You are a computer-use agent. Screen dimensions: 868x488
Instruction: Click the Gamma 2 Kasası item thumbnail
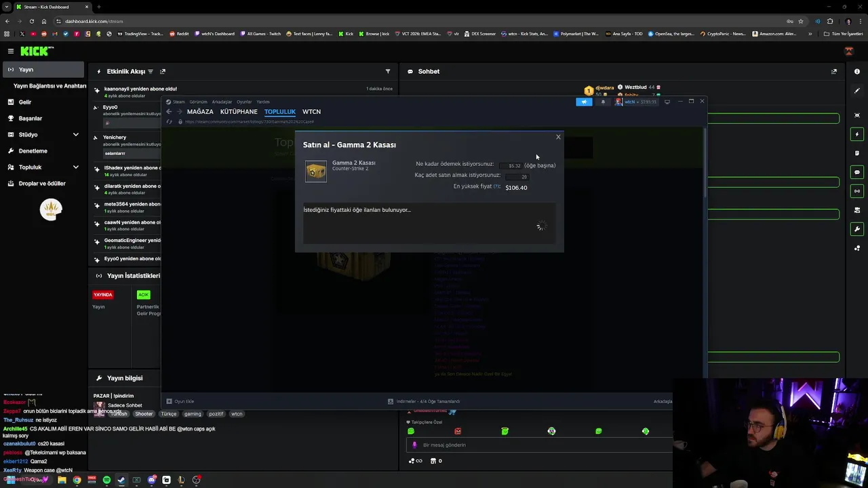pyautogui.click(x=316, y=171)
